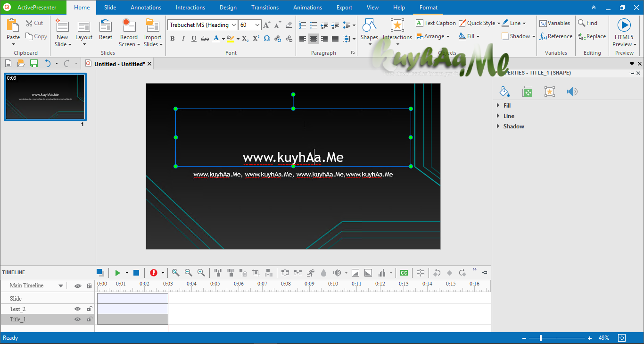This screenshot has height=344, width=644.
Task: Start recording narration with red button
Action: [x=154, y=273]
